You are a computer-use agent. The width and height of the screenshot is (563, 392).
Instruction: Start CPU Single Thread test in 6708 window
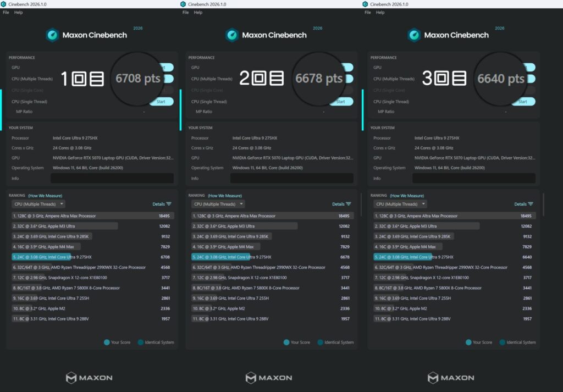(x=162, y=102)
